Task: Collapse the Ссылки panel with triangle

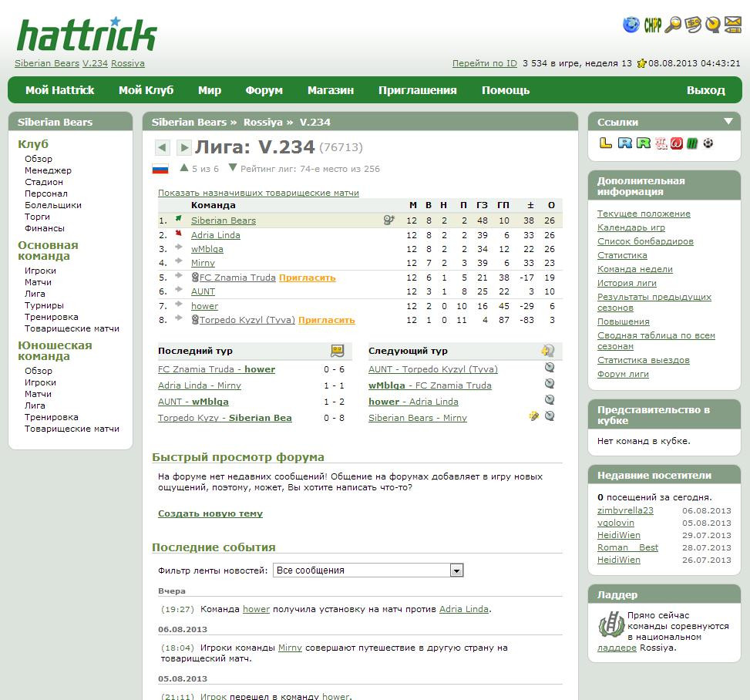Action: tap(728, 122)
